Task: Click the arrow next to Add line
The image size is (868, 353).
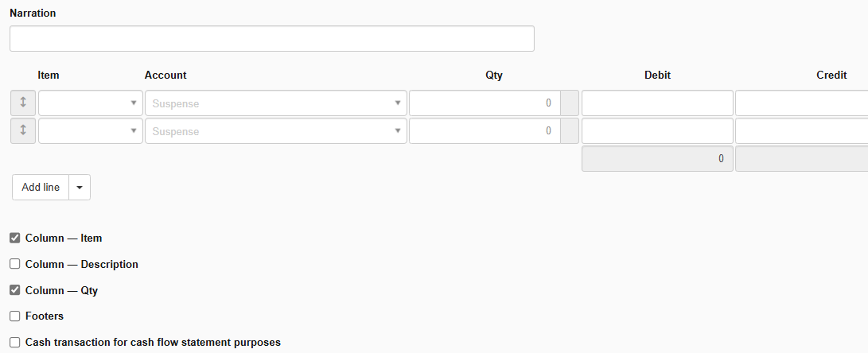Action: point(80,188)
